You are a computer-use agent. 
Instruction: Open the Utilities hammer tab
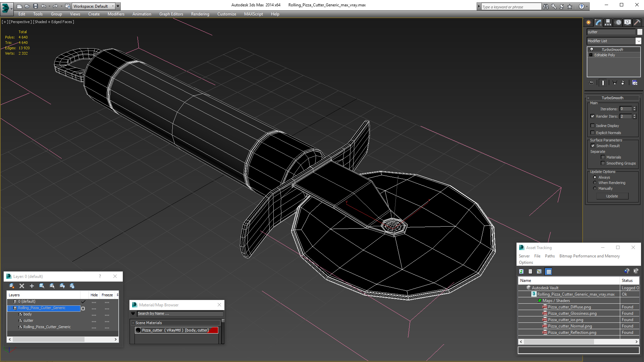[637, 22]
